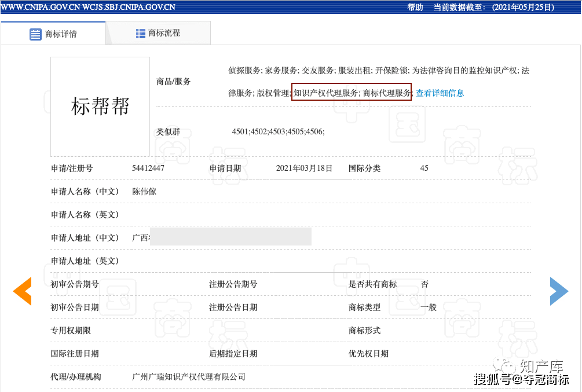
Task: Click the 申请人名称（英文） label
Action: [85, 215]
